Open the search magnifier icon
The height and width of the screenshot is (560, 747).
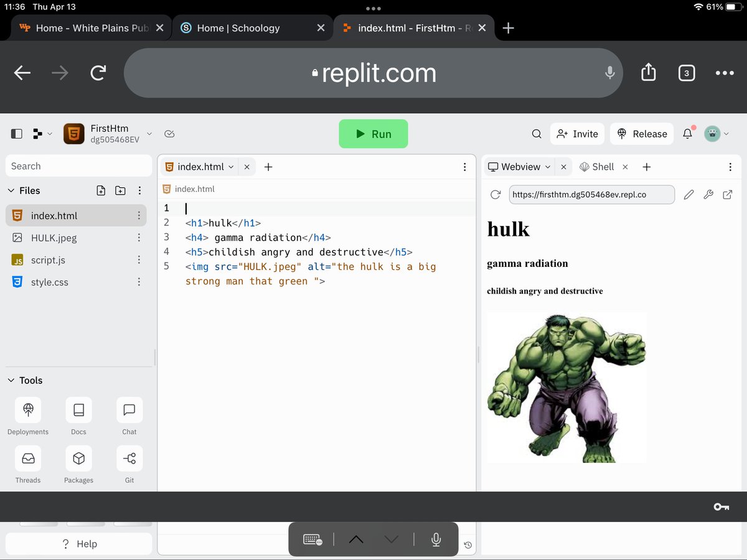(537, 134)
